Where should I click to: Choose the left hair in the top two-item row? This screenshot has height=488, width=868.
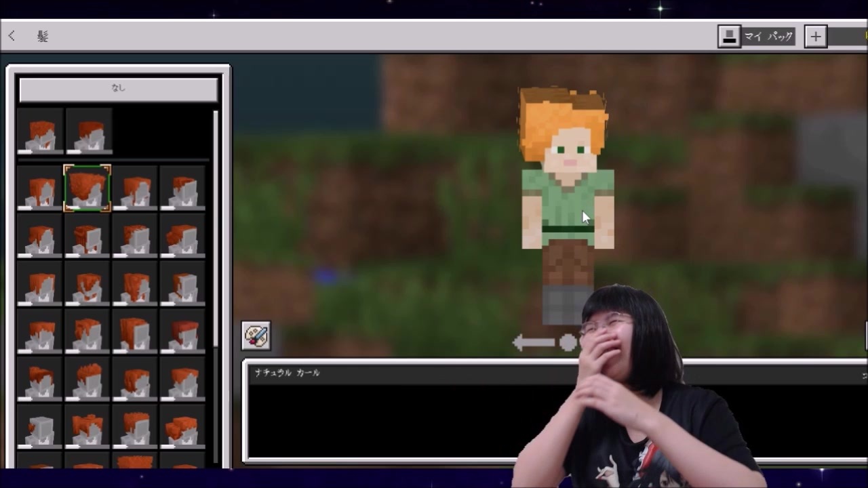40,131
